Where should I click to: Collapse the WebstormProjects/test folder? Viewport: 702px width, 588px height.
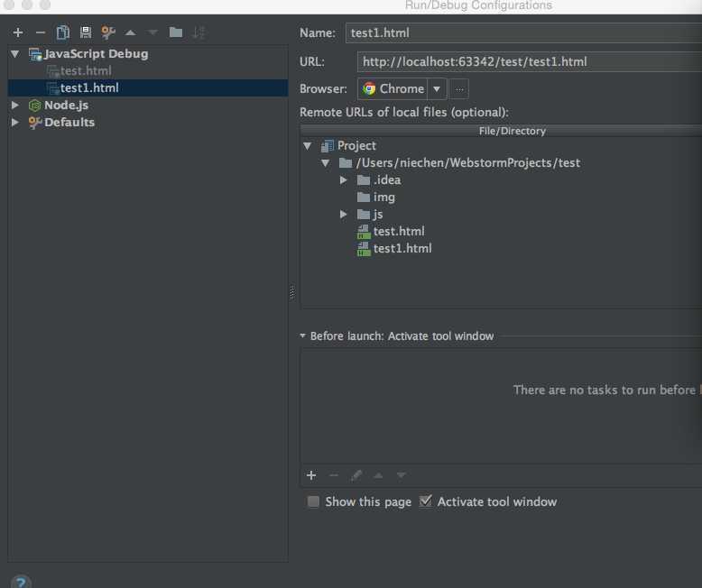326,163
